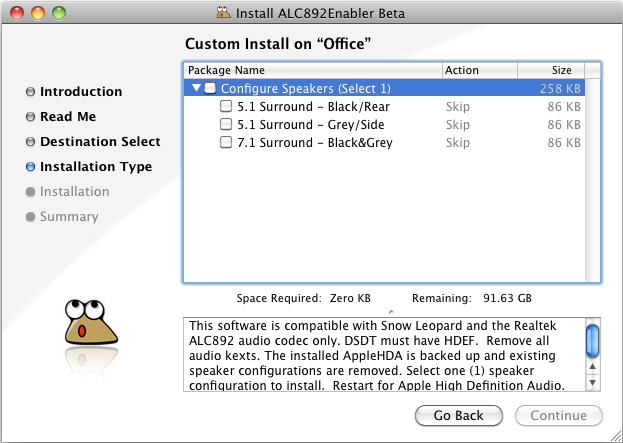Click the description scrollbar down arrow
This screenshot has height=443, width=623.
(592, 382)
